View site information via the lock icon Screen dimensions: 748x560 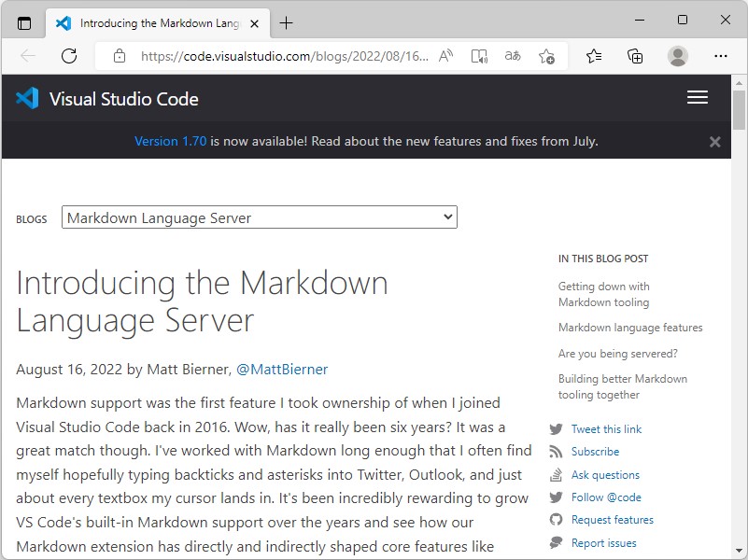(x=119, y=56)
